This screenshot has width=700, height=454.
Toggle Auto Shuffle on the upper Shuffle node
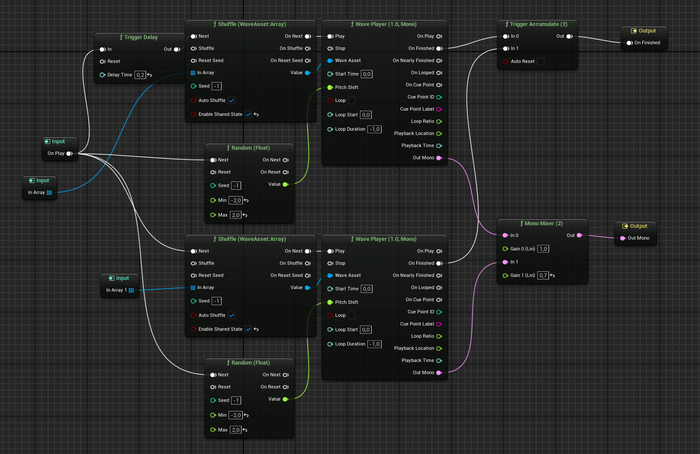point(232,100)
